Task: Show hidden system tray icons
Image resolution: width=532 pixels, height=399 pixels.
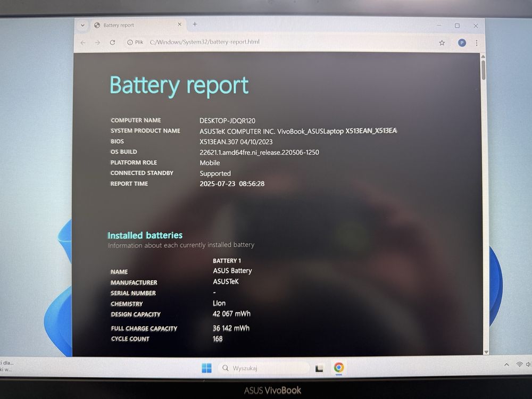Action: point(506,365)
